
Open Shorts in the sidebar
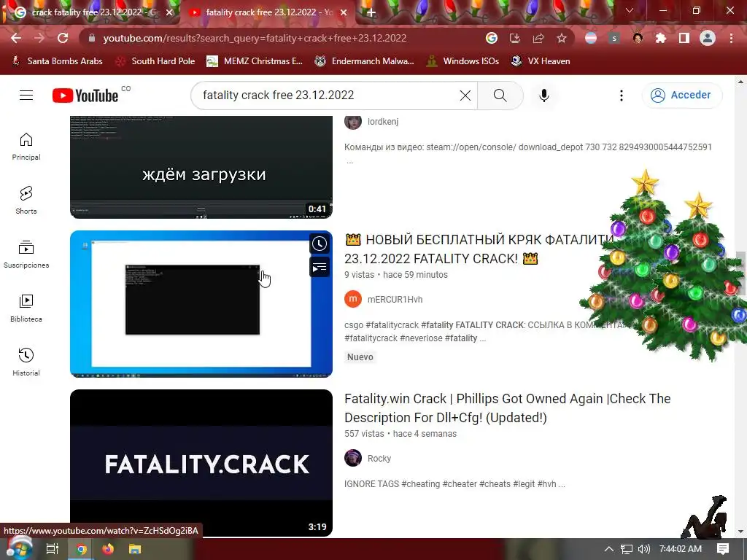click(x=26, y=200)
